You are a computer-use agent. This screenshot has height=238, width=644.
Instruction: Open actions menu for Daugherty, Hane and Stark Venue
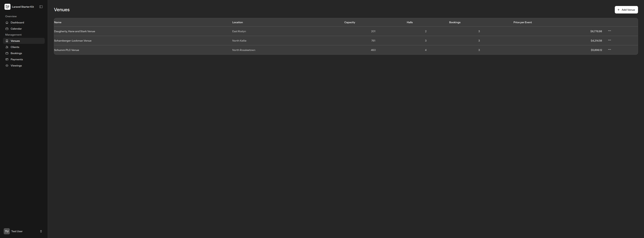609,31
